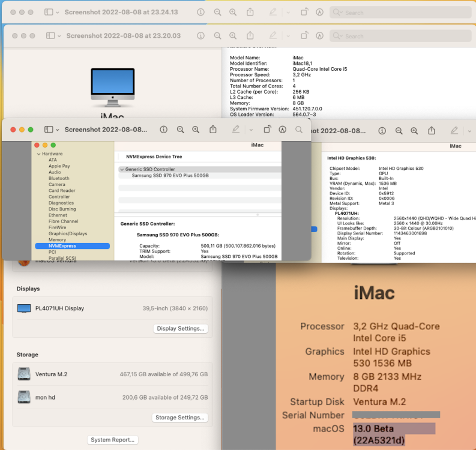Select the PL4071UH Display row
Screen dimensions: 476x450
point(112,308)
